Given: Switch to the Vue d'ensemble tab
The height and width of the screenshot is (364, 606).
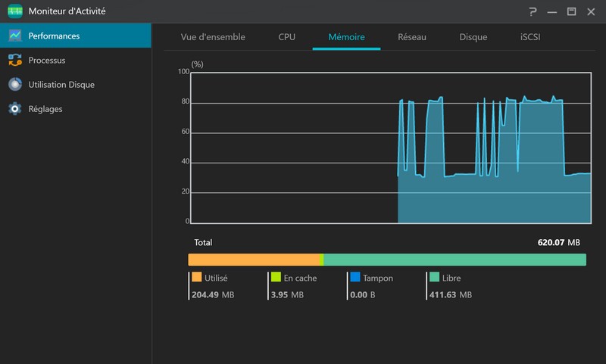Looking at the screenshot, I should (x=213, y=37).
